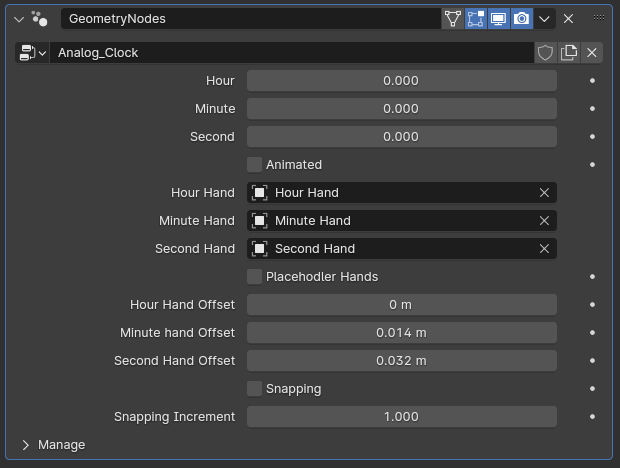Viewport: 620px width, 468px height.
Task: Toggle viewport display of GeometryNodes modifier
Action: pyautogui.click(x=498, y=19)
